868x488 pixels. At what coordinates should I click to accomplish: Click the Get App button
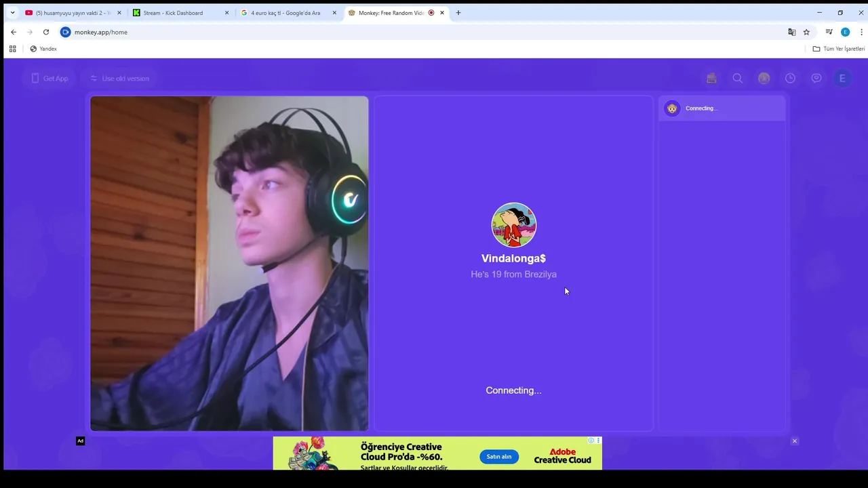click(x=50, y=79)
